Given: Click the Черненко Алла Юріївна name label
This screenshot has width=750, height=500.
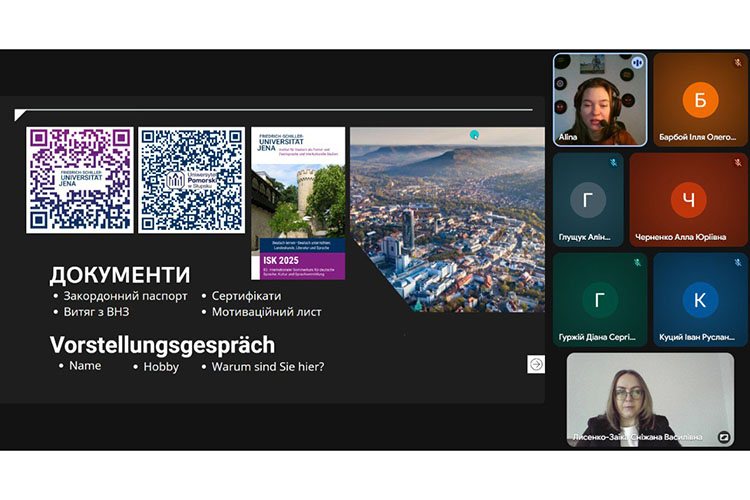Looking at the screenshot, I should (x=688, y=238).
